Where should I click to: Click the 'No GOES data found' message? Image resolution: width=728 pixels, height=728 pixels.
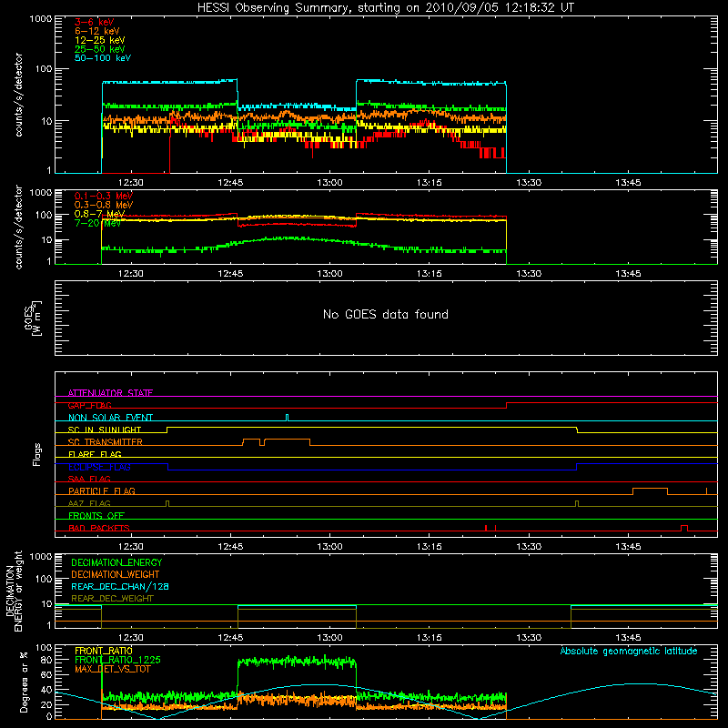pyautogui.click(x=385, y=314)
